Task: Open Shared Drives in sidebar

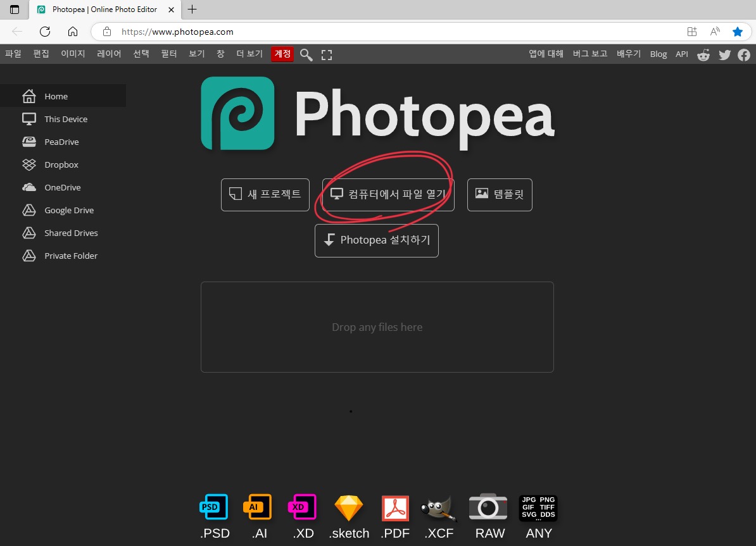Action: pyautogui.click(x=63, y=233)
